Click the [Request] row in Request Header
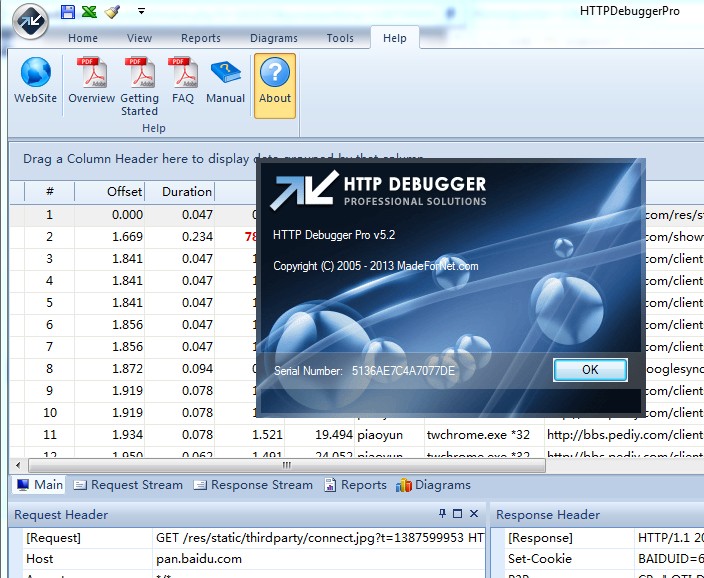The image size is (704, 578). (x=254, y=538)
